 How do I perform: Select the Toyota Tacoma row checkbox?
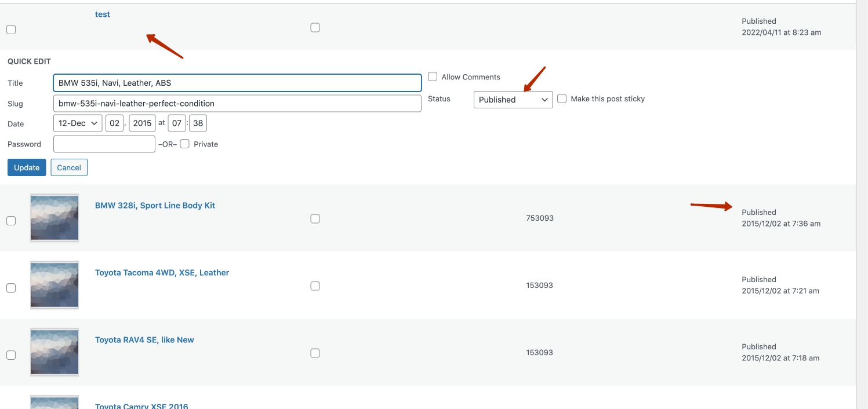click(11, 288)
